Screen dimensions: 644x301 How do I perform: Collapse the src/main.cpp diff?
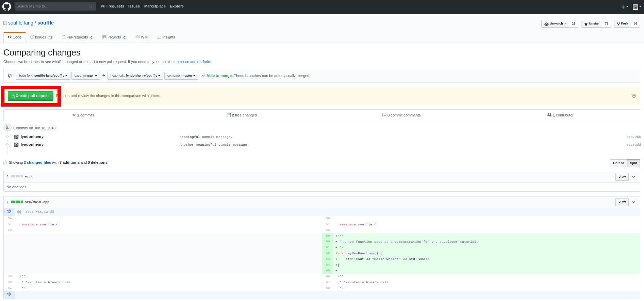(x=634, y=202)
